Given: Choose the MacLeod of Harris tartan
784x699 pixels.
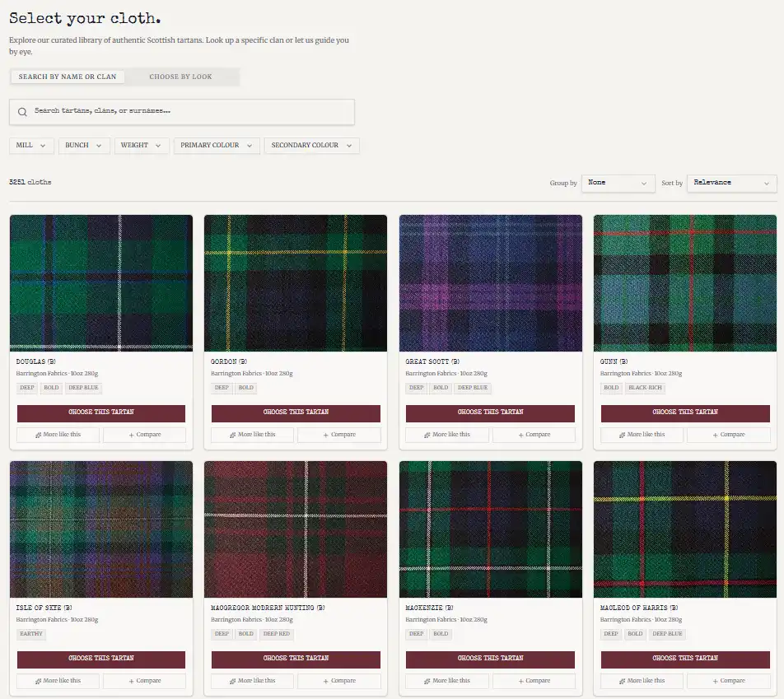Looking at the screenshot, I should pyautogui.click(x=685, y=659).
